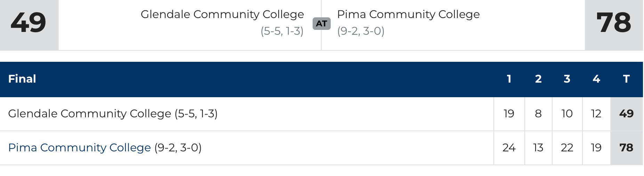The image size is (644, 176).
Task: Select Glendale's first quarter score of 19
Action: click(509, 114)
